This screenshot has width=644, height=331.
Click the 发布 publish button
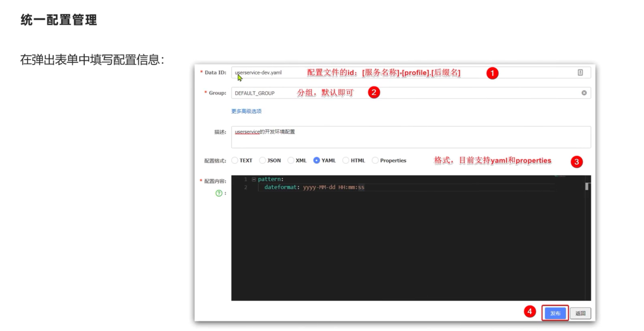555,313
